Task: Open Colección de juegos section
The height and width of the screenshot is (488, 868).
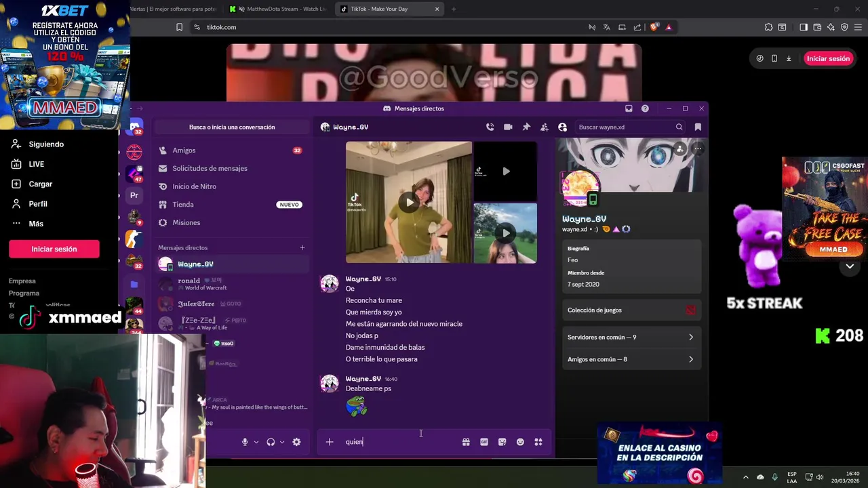Action: click(x=631, y=310)
